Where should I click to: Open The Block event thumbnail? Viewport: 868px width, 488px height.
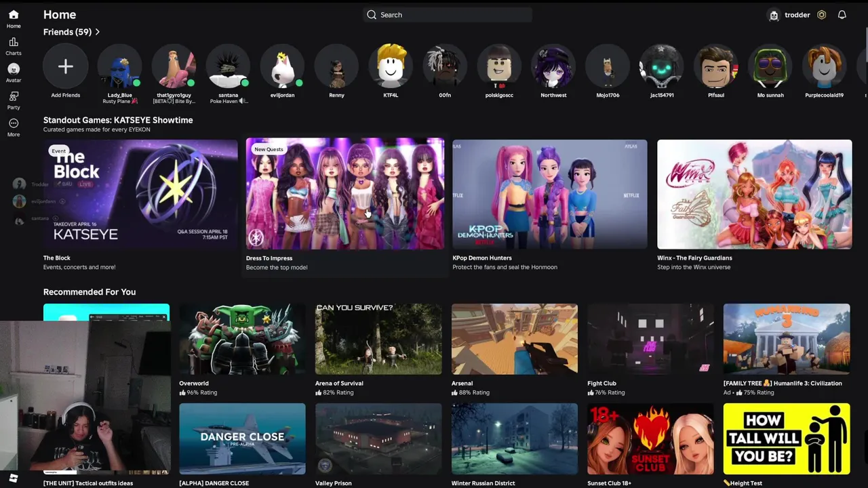click(140, 195)
